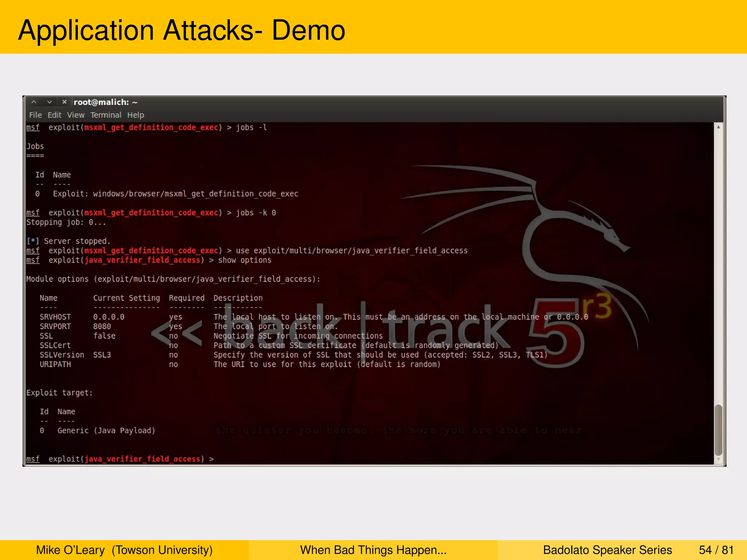
Task: Click the SRVHOST option name
Action: (x=55, y=317)
